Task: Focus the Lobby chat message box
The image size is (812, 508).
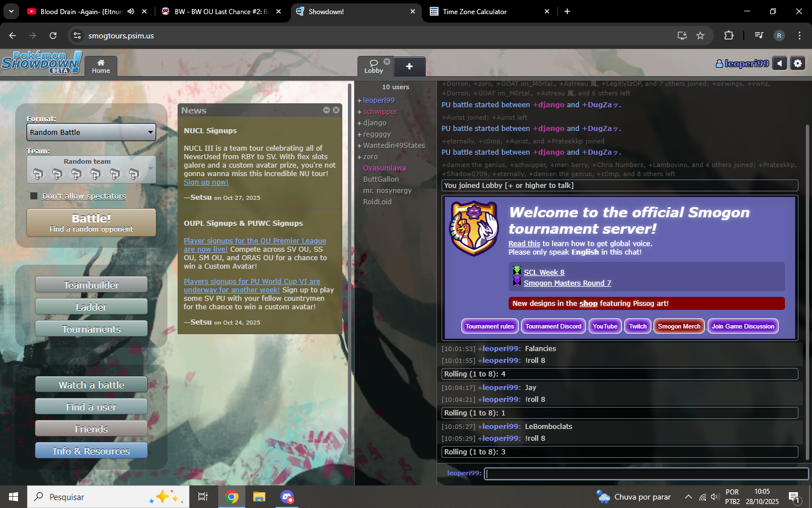Action: 647,474
